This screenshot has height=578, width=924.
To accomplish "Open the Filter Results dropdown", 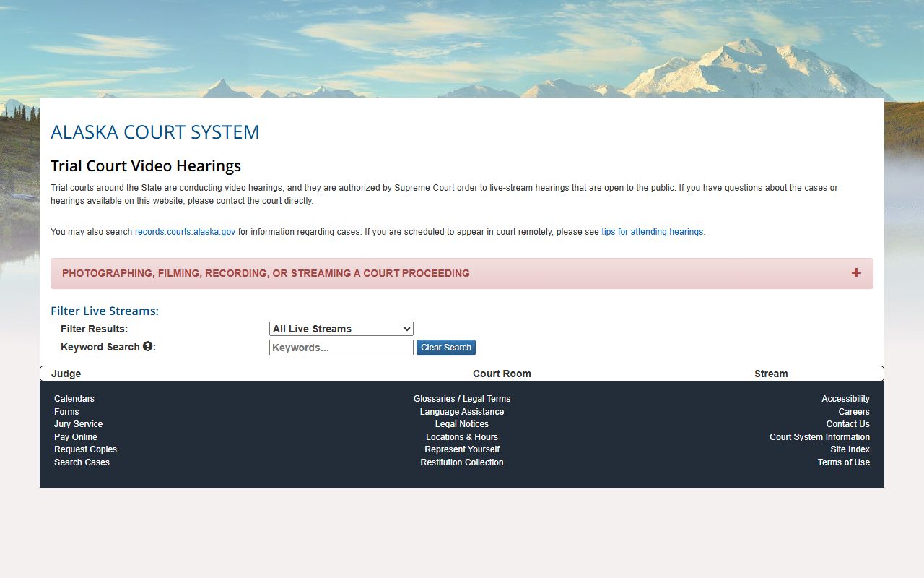I will pyautogui.click(x=341, y=329).
